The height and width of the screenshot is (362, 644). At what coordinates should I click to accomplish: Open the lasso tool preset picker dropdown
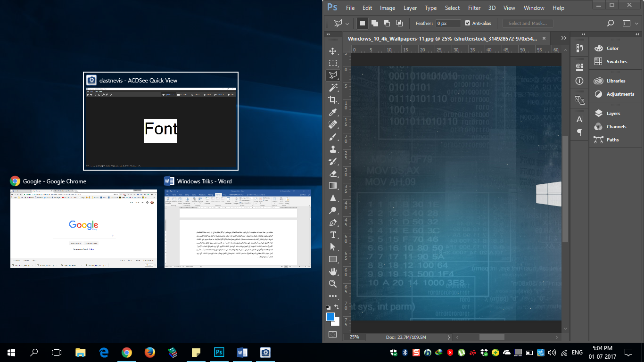[347, 24]
